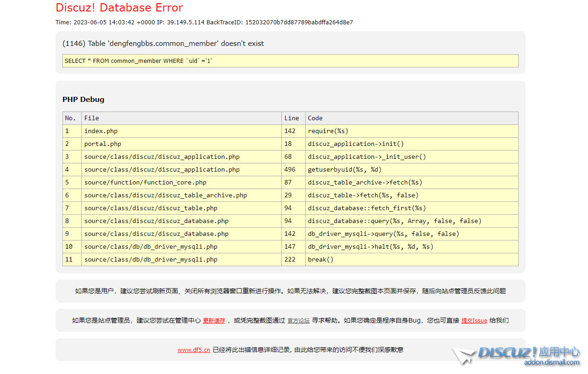
Task: Click the discuz_table_archive.php file path cell
Action: pyautogui.click(x=165, y=195)
